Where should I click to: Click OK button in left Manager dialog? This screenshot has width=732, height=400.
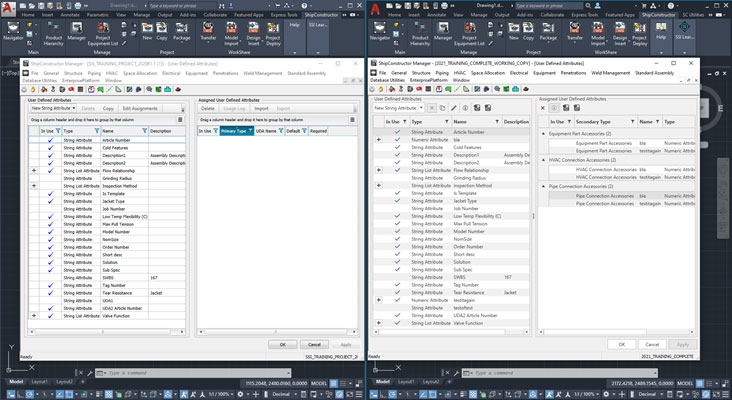click(282, 344)
